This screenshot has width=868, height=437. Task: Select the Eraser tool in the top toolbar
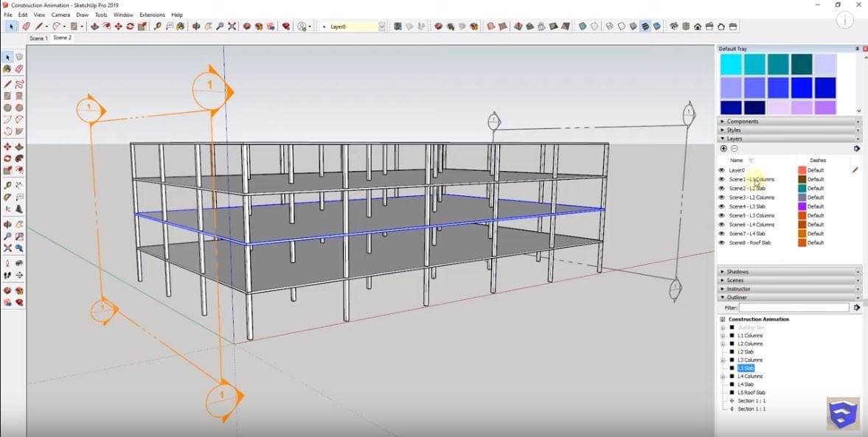[26, 27]
